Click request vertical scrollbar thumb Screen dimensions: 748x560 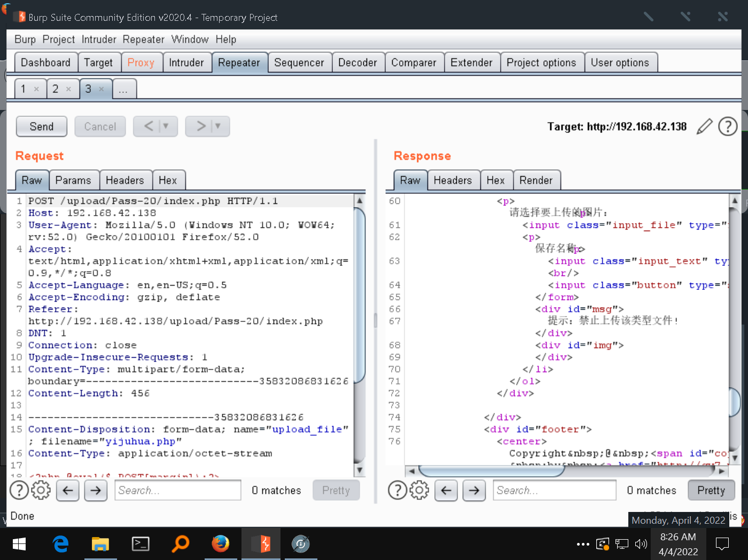[x=360, y=295]
